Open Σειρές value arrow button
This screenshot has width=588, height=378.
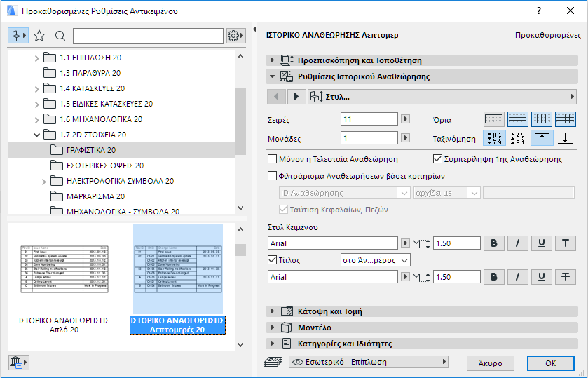(x=405, y=119)
